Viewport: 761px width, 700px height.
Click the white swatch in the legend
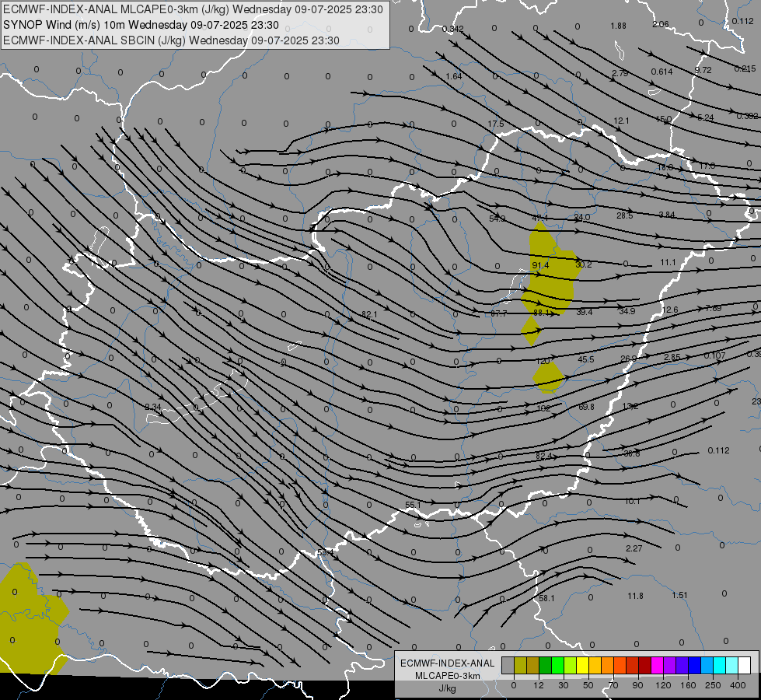(x=744, y=665)
